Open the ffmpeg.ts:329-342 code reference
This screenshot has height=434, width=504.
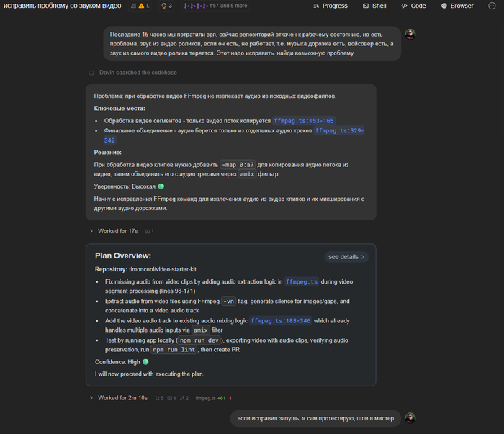pyautogui.click(x=339, y=130)
